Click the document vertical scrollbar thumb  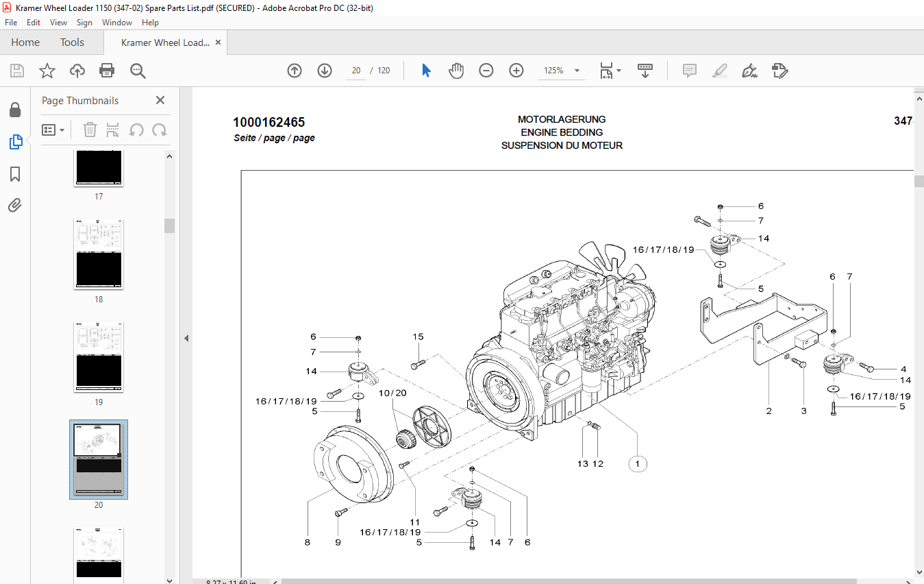(919, 181)
